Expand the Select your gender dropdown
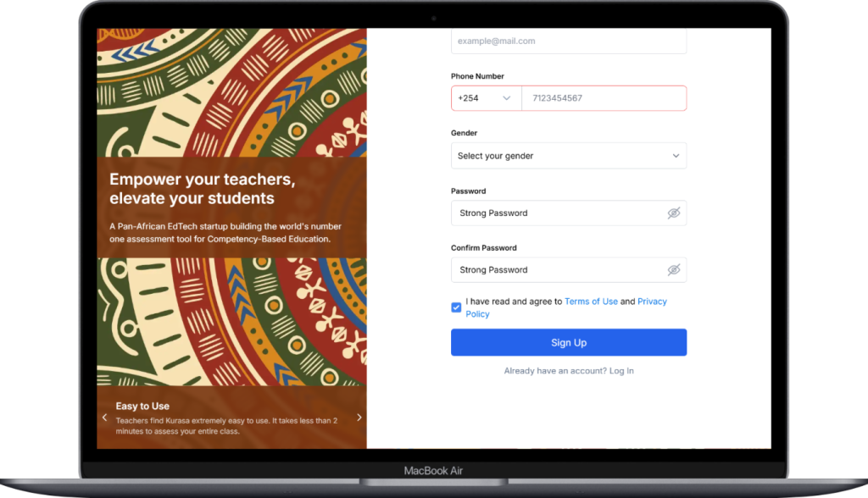Screen dimensions: 868x498 (x=569, y=156)
